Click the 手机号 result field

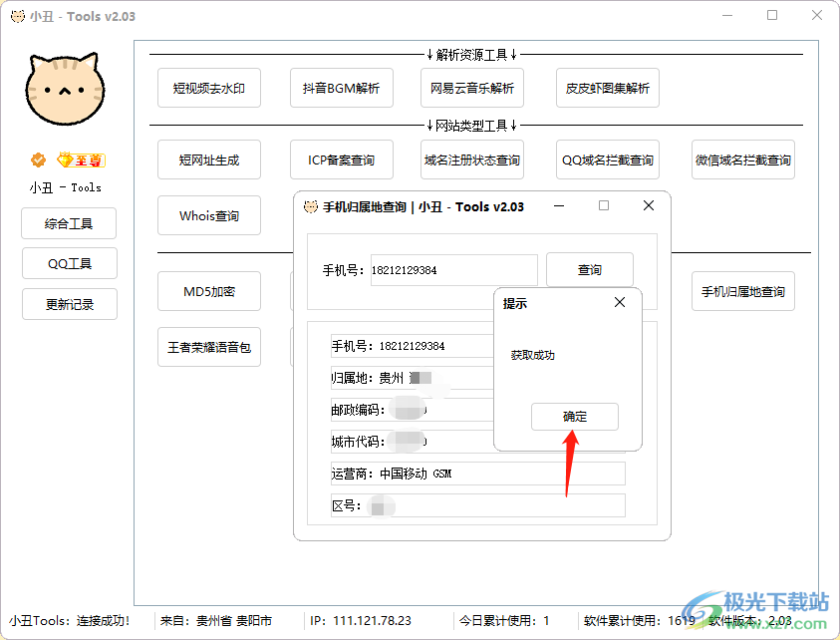pos(412,346)
